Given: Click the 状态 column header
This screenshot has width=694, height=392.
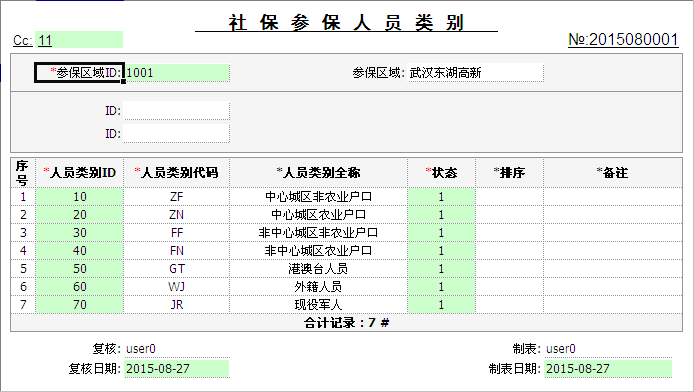Looking at the screenshot, I should (441, 173).
